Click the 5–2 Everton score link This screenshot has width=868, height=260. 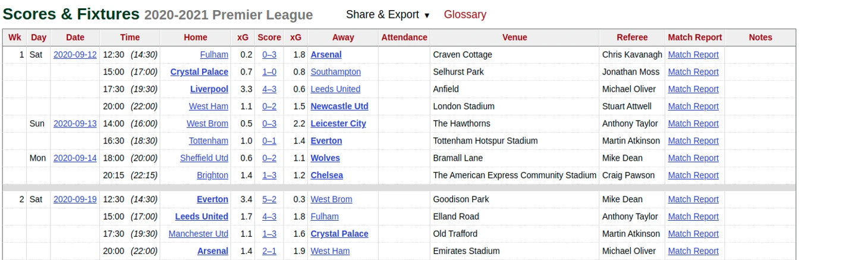tap(269, 199)
